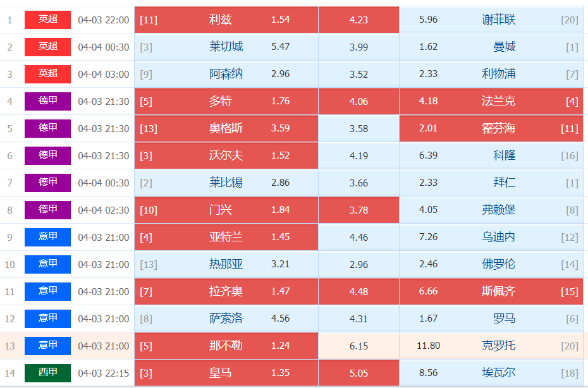Choose away odds 6.39 for 科隆
The height and width of the screenshot is (388, 588).
point(428,155)
